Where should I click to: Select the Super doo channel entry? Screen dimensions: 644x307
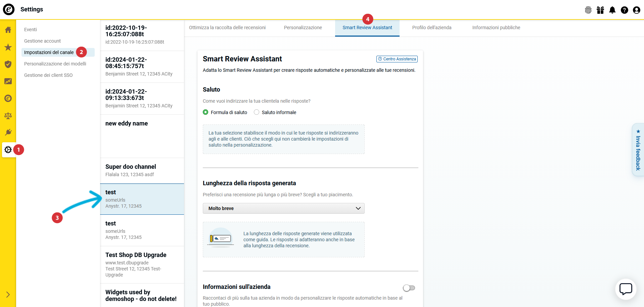pos(142,170)
